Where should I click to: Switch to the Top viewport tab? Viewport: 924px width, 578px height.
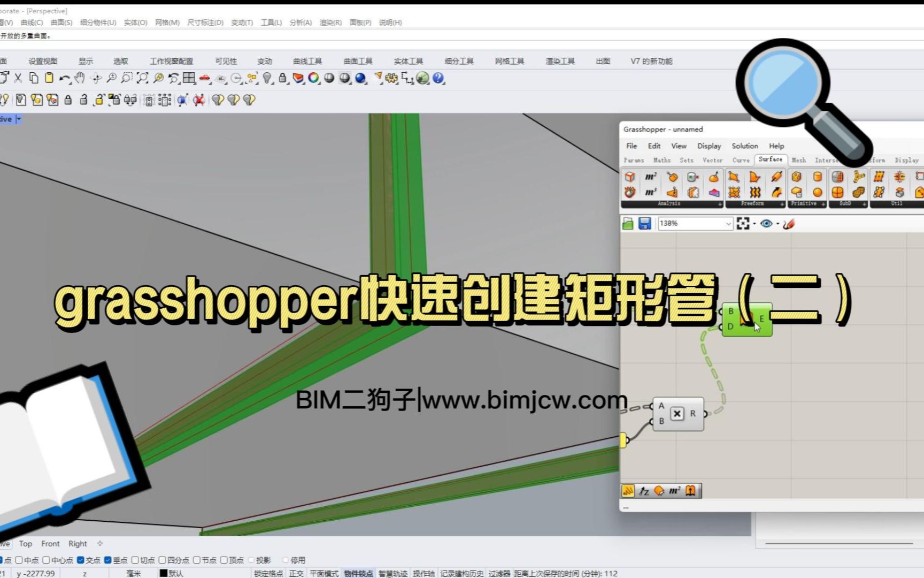coord(26,543)
